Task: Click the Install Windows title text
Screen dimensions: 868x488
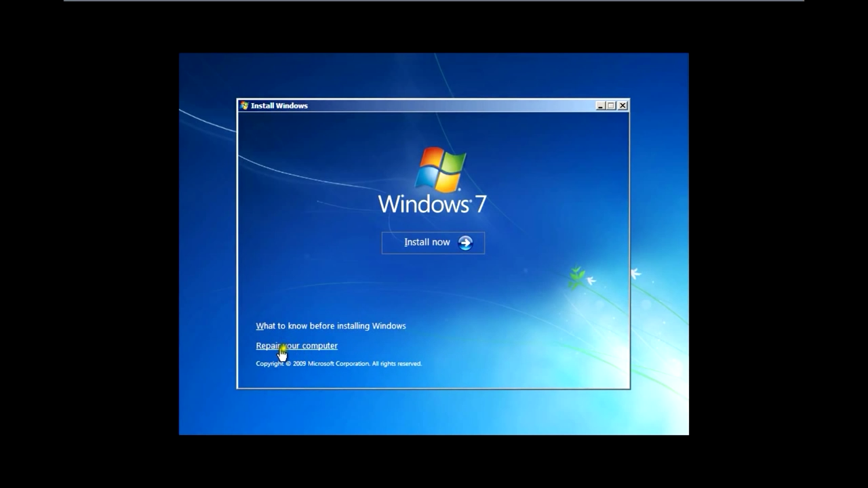Action: coord(279,106)
